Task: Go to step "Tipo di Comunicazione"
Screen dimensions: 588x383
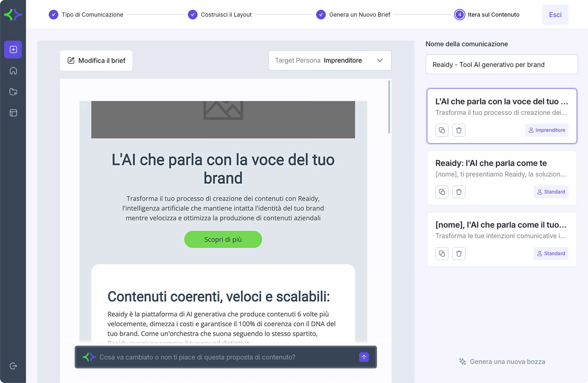Action: pyautogui.click(x=86, y=15)
